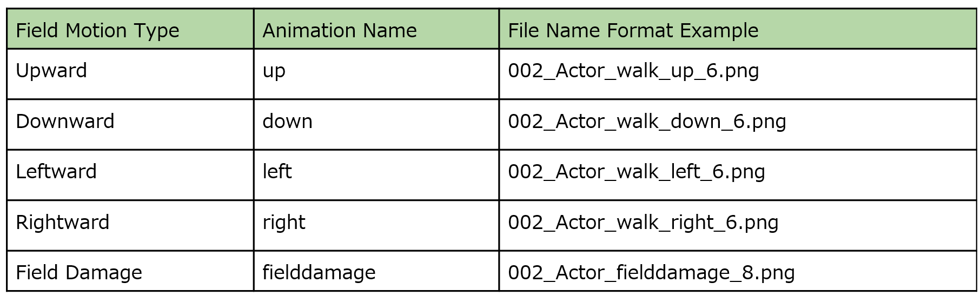Select the "Upward" motion type cell
The image size is (980, 296).
pyautogui.click(x=51, y=71)
